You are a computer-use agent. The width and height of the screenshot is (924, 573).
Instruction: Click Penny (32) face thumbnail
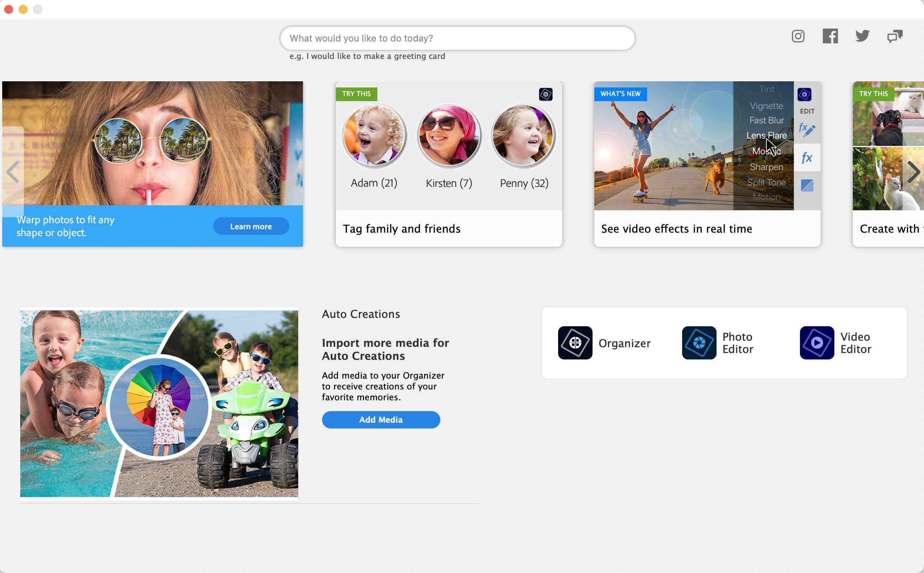click(x=523, y=136)
